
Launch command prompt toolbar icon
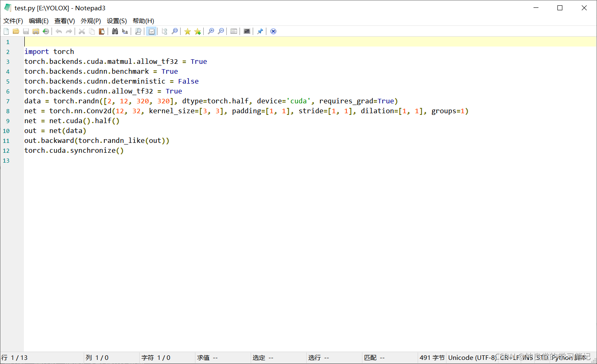[247, 31]
